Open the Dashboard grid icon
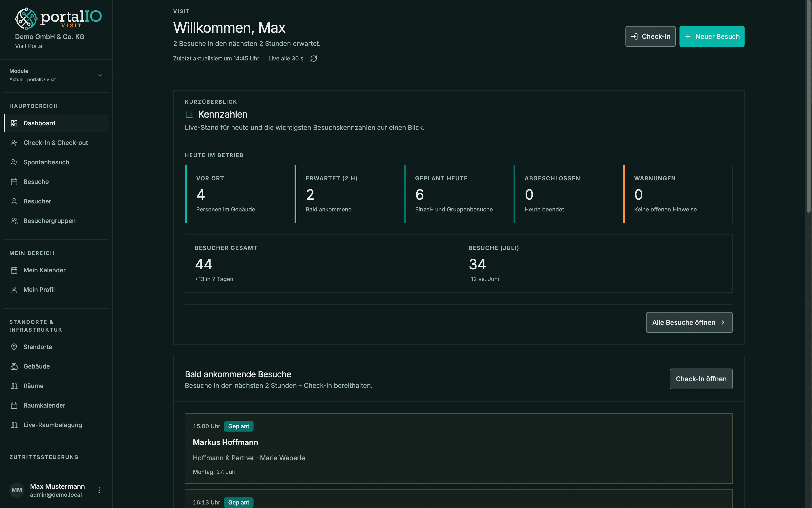The width and height of the screenshot is (812, 508). pyautogui.click(x=14, y=123)
